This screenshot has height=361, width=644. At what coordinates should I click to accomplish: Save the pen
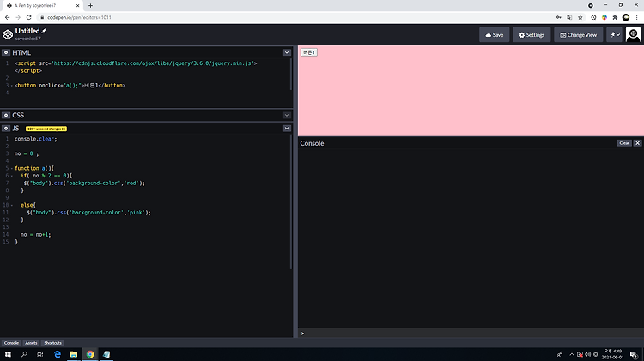494,35
